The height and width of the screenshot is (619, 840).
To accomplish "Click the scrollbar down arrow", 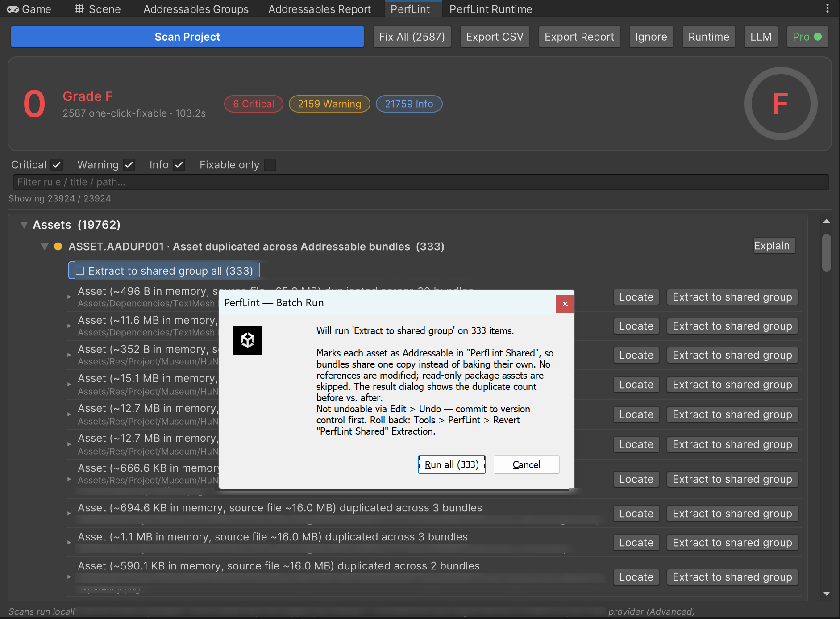I will click(x=827, y=594).
